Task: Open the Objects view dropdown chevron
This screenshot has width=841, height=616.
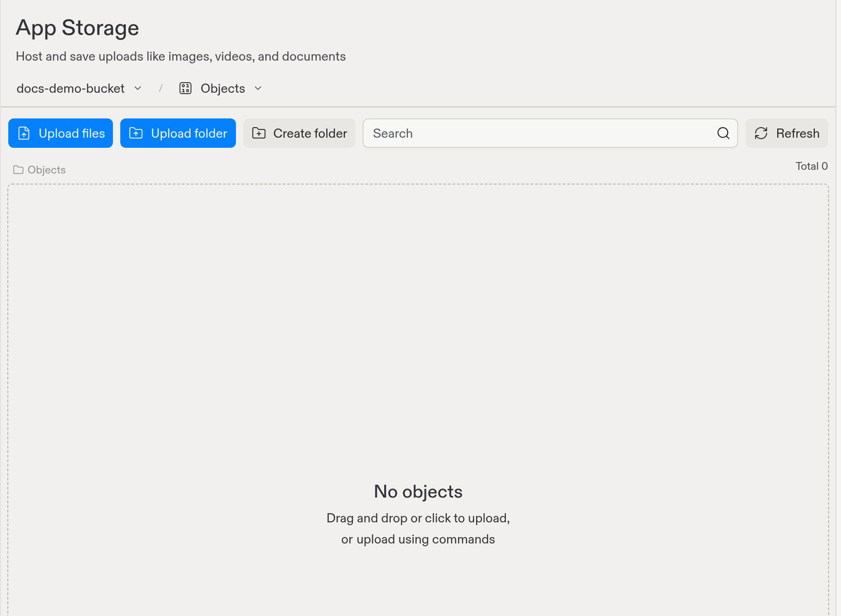Action: pyautogui.click(x=258, y=88)
